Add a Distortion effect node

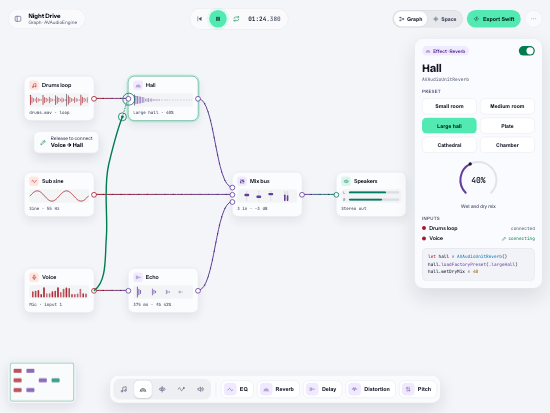[x=370, y=389]
